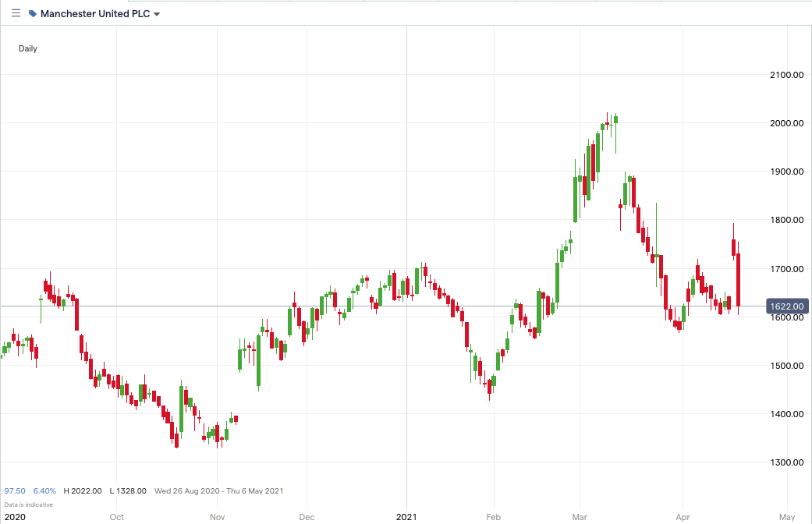Open the hamburger menu icon

[x=16, y=13]
